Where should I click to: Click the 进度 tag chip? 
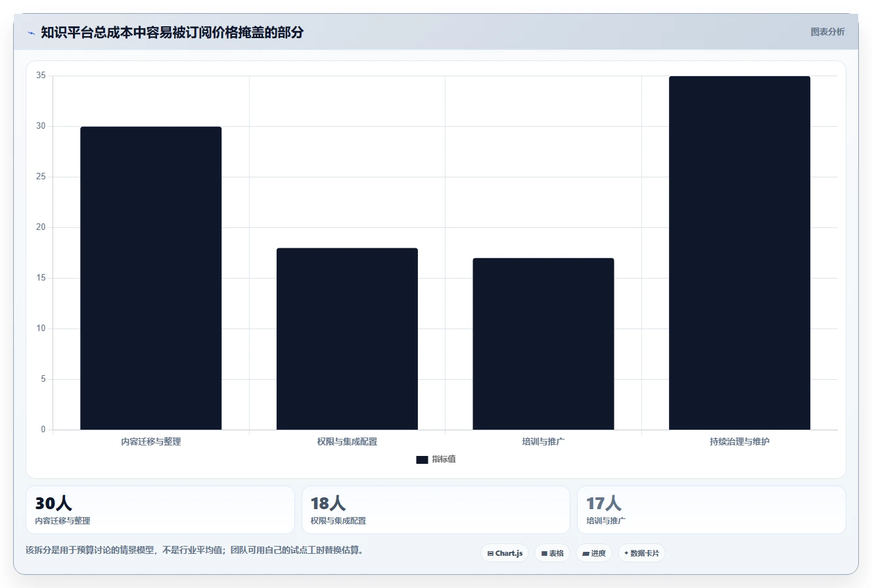pyautogui.click(x=594, y=553)
